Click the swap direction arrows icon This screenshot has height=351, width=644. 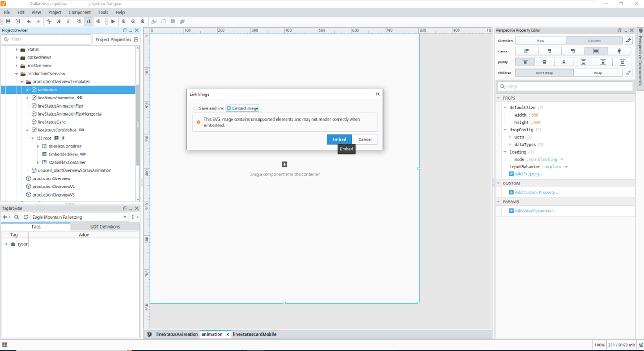click(628, 41)
